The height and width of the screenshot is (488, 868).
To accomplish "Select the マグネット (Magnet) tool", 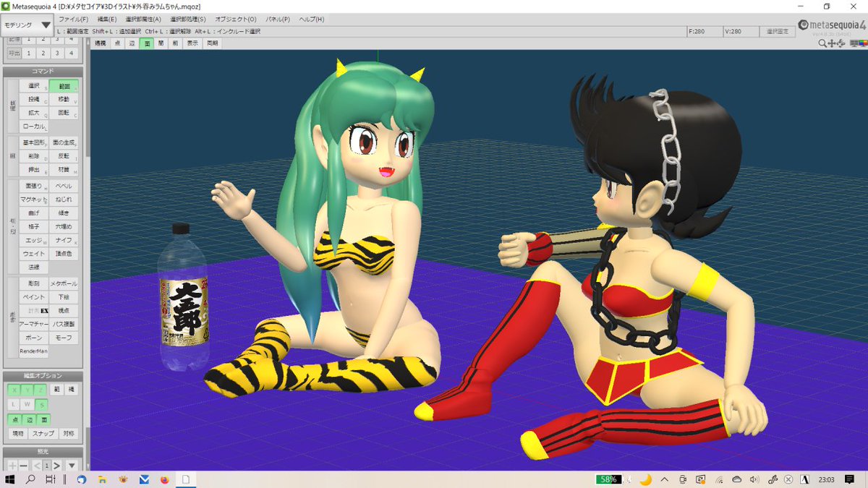I will (x=33, y=199).
